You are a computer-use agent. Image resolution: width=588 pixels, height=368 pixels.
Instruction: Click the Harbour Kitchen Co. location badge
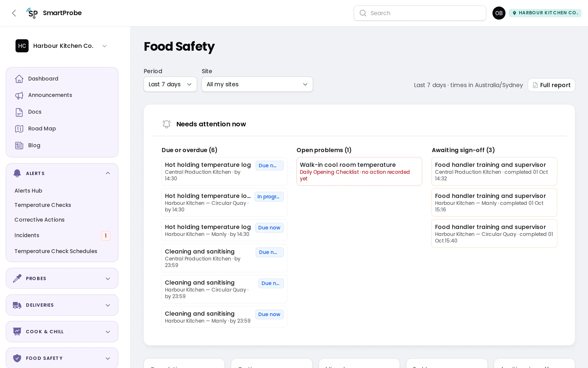545,13
